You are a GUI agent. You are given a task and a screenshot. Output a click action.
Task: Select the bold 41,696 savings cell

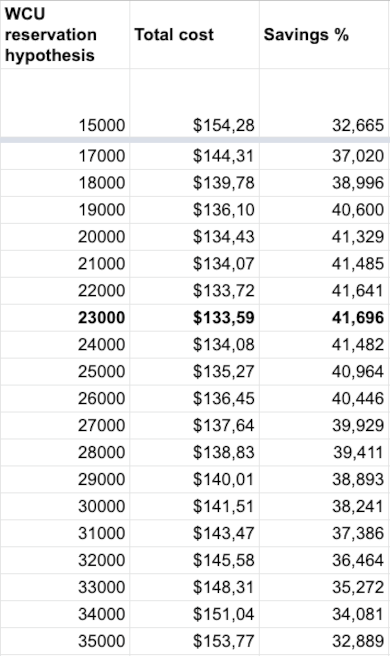click(324, 318)
